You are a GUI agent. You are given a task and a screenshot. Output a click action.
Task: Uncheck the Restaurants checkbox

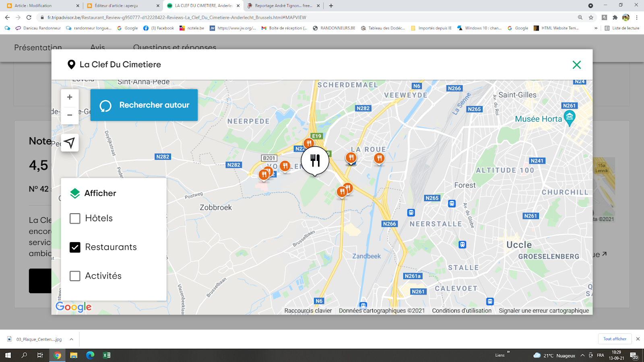[75, 247]
